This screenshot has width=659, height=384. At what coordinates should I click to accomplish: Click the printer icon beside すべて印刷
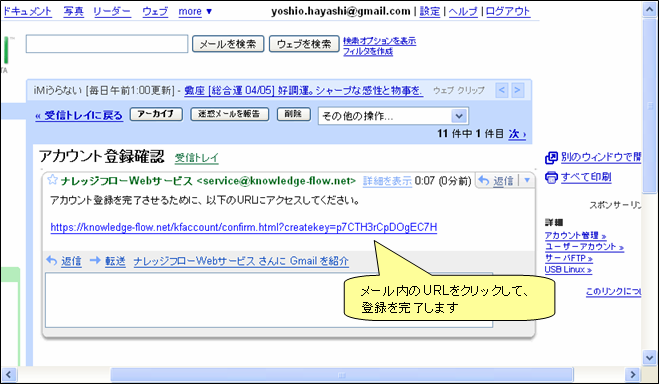(x=551, y=177)
